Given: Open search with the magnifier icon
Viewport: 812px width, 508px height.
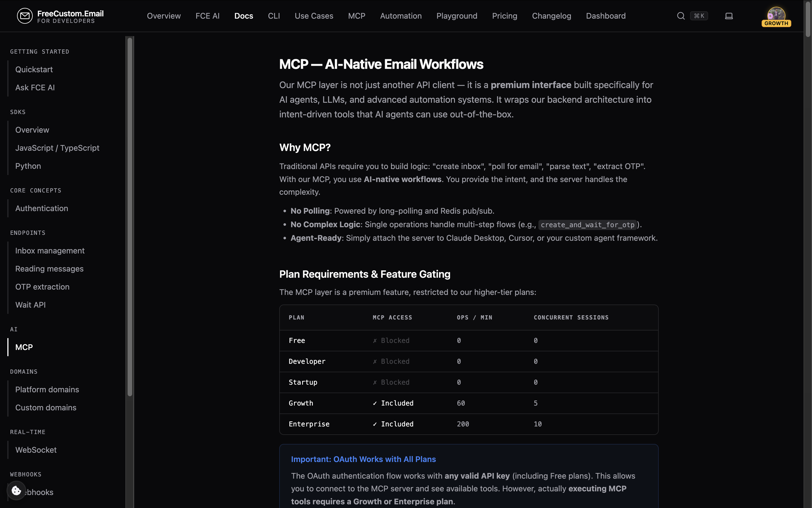Looking at the screenshot, I should coord(681,16).
